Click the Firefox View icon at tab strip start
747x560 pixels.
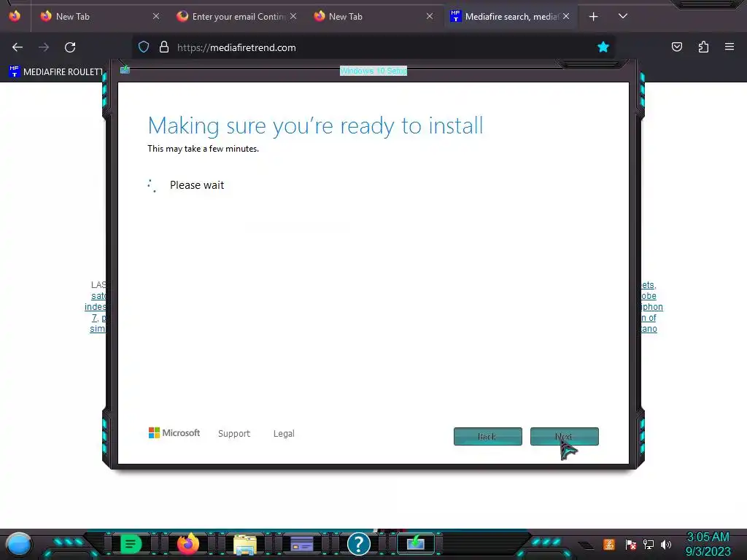click(15, 16)
